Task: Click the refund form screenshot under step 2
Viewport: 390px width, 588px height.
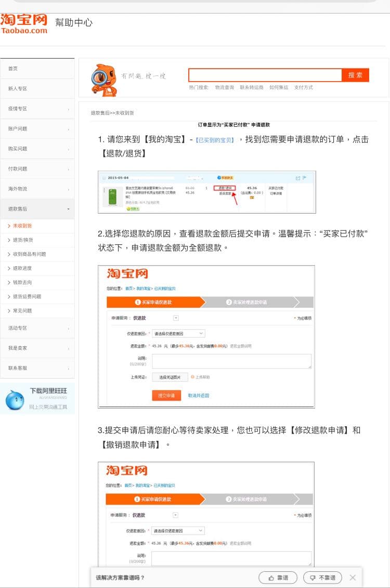Action: [x=206, y=337]
